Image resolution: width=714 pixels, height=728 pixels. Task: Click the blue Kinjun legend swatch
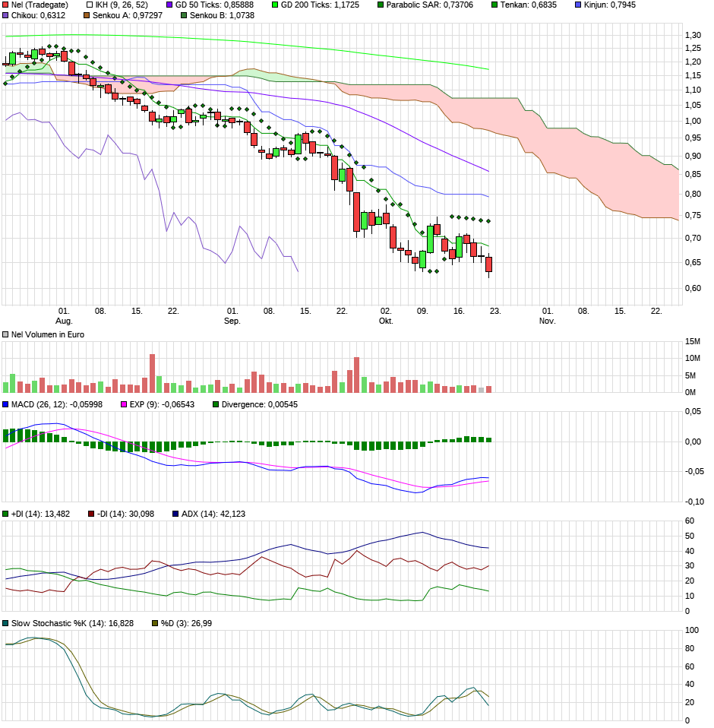[578, 5]
